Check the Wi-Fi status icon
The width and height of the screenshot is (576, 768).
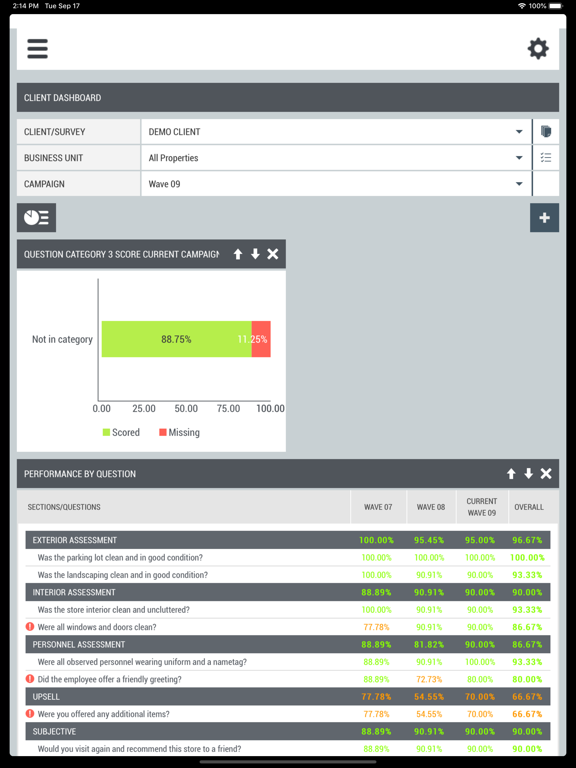coord(522,6)
